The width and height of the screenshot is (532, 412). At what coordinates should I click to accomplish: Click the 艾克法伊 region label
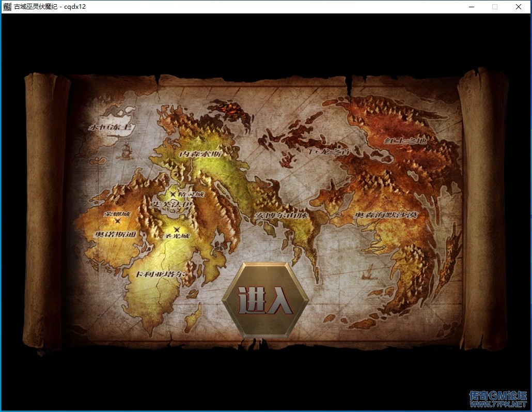pyautogui.click(x=171, y=204)
